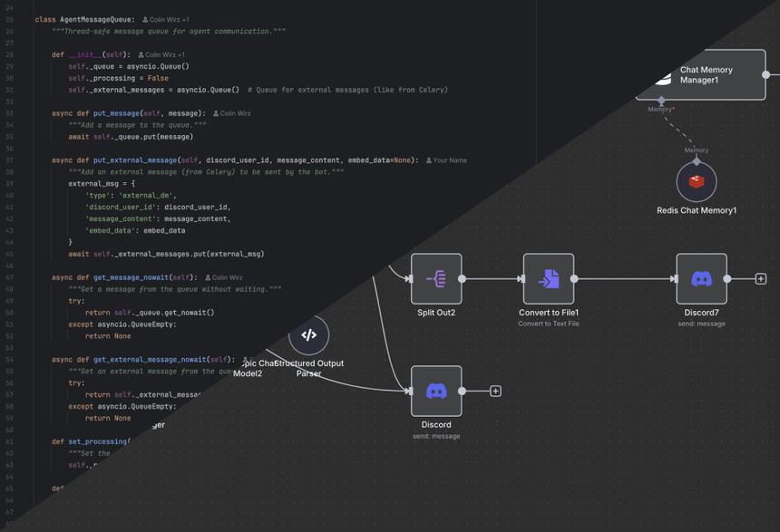The width and height of the screenshot is (780, 532).
Task: Click 'except asyncio.QueueEmpty:' on line 51
Action: pyautogui.click(x=122, y=324)
